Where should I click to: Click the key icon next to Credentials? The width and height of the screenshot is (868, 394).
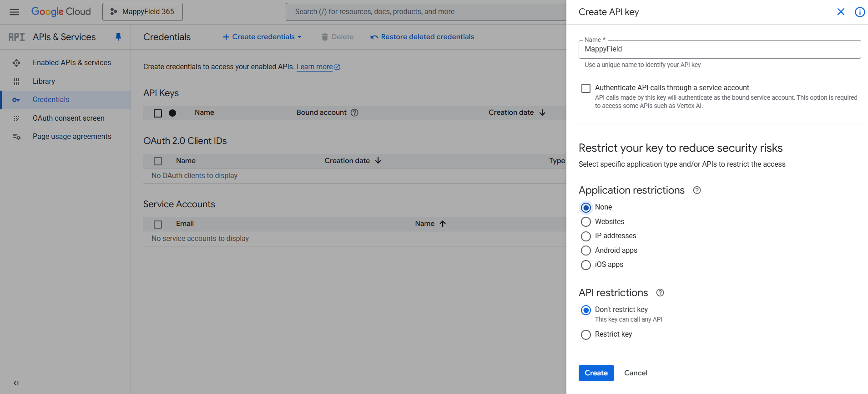tap(16, 100)
